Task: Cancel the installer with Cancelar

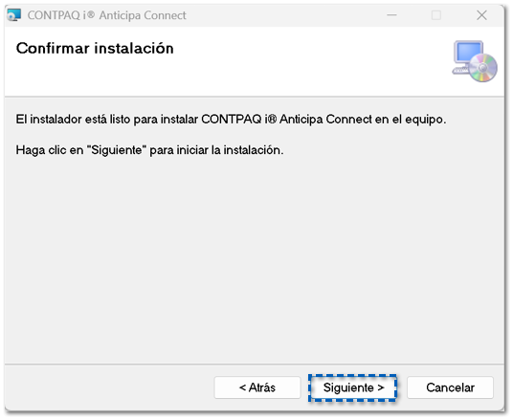Action: [450, 387]
